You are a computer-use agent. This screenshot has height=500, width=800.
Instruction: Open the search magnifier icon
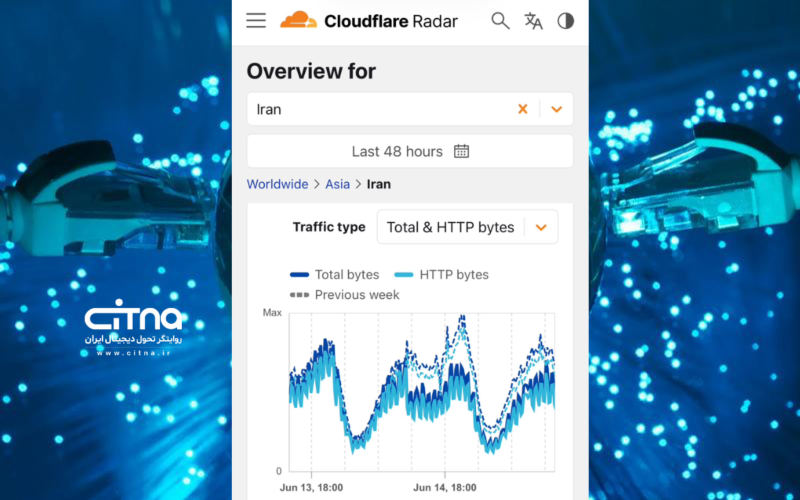pyautogui.click(x=500, y=21)
